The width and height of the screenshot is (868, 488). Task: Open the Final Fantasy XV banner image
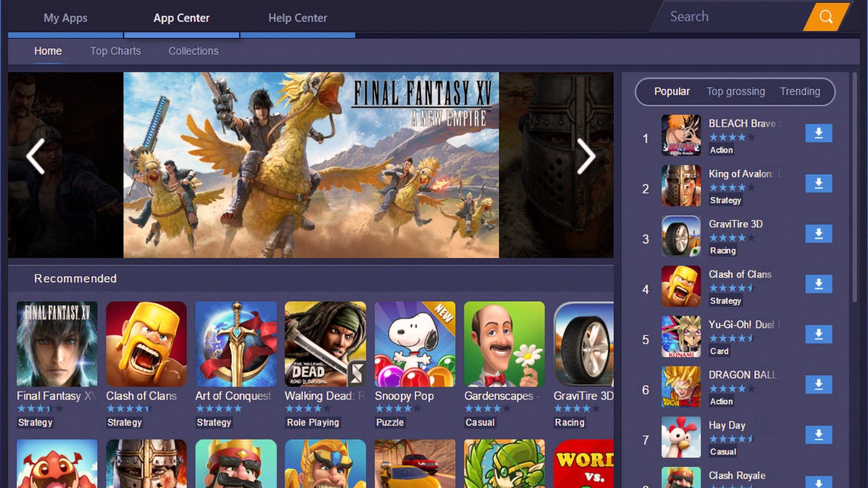[311, 165]
